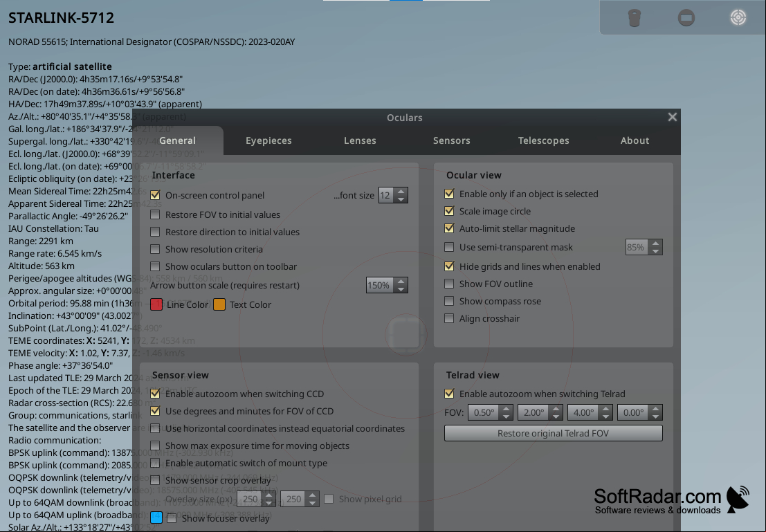
Task: Toggle Scale image circle checkbox
Action: (x=449, y=211)
